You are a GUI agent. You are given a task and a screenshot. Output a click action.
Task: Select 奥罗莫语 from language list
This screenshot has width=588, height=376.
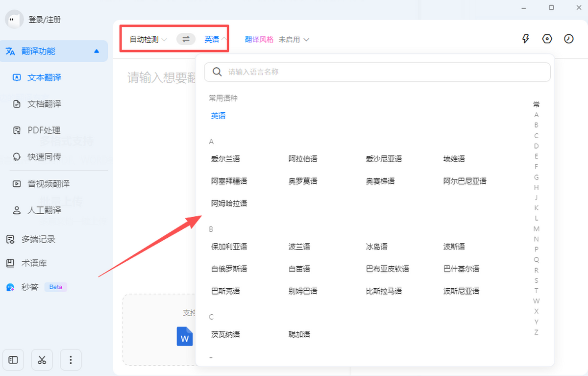coord(303,181)
